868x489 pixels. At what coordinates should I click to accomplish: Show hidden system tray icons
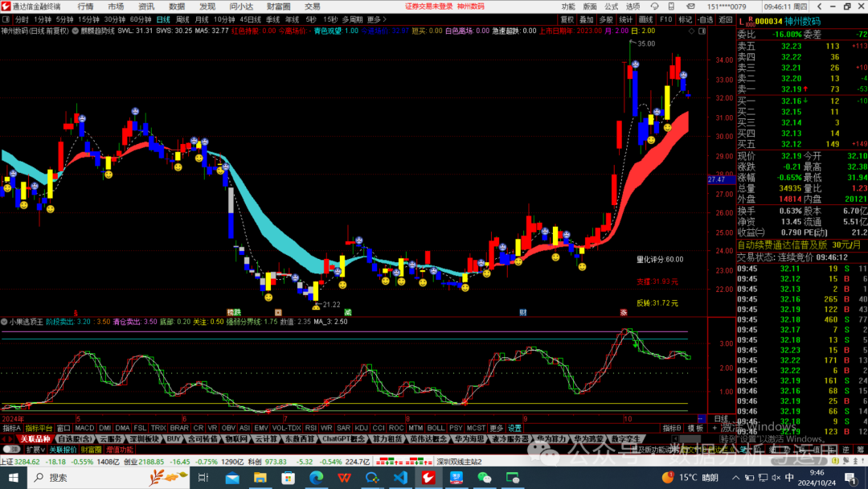(735, 478)
